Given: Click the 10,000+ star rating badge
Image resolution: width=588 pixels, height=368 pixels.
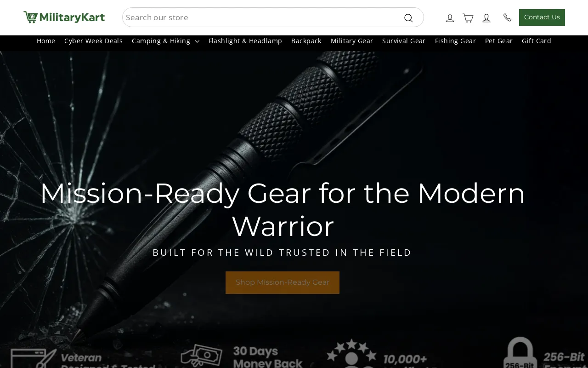Looking at the screenshot, I should (377, 354).
